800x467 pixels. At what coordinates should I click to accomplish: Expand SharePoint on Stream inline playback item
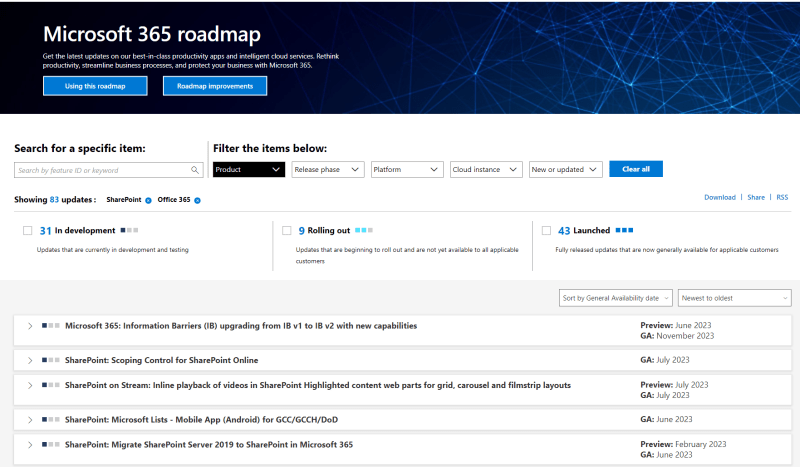pyautogui.click(x=30, y=385)
